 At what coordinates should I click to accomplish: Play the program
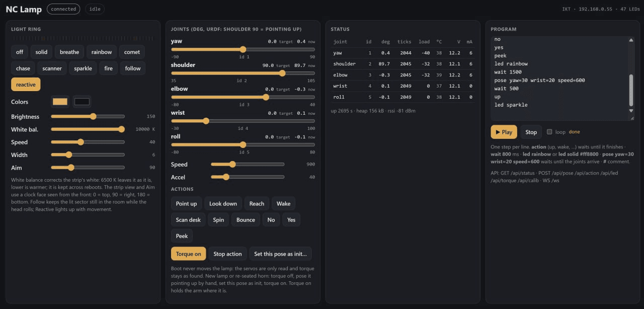(x=504, y=132)
